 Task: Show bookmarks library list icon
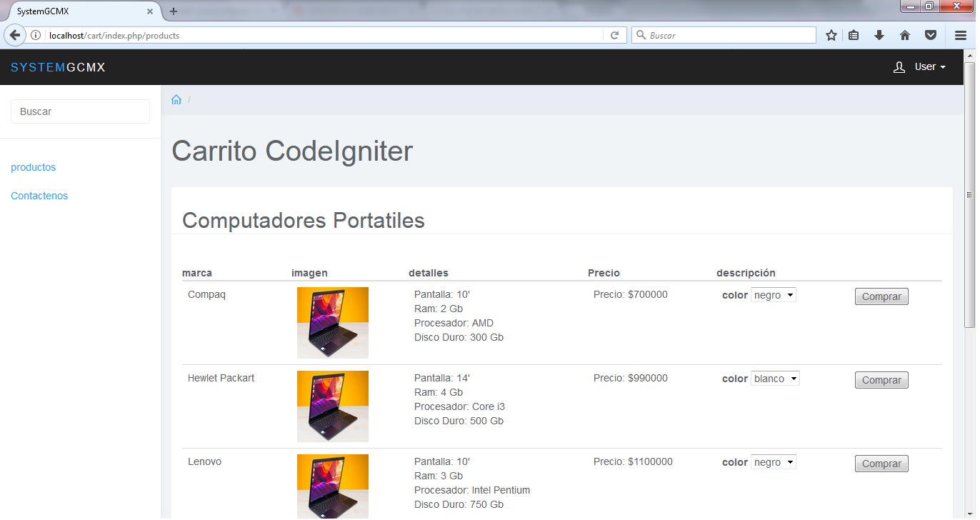point(854,35)
